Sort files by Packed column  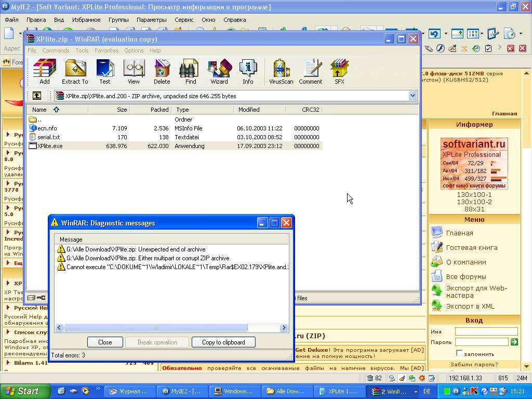click(x=151, y=110)
